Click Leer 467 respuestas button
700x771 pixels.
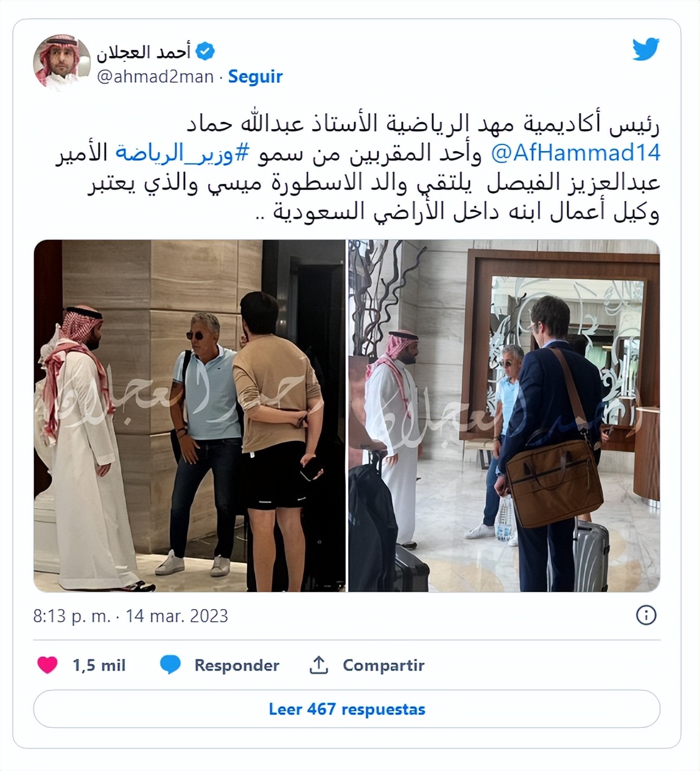tap(347, 709)
